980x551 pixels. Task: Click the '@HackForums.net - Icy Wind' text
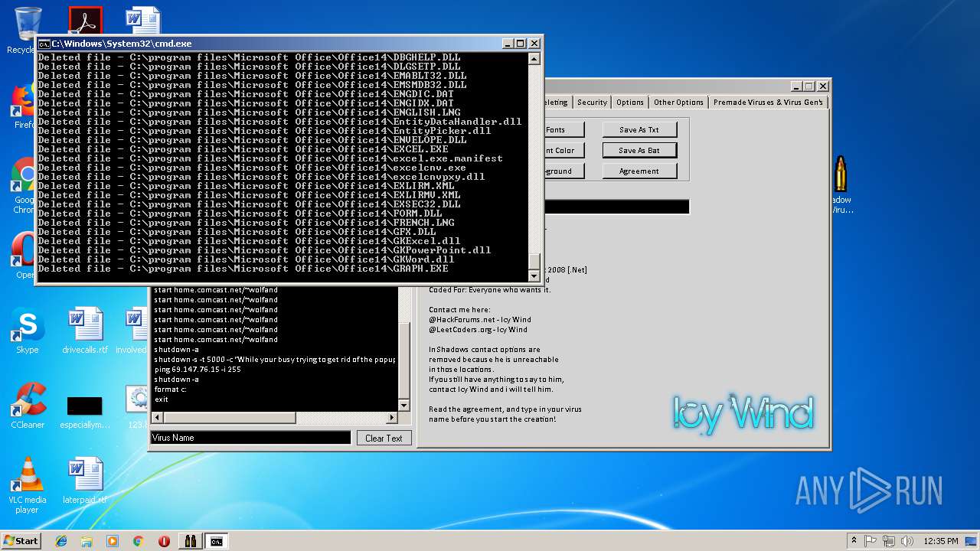point(480,320)
